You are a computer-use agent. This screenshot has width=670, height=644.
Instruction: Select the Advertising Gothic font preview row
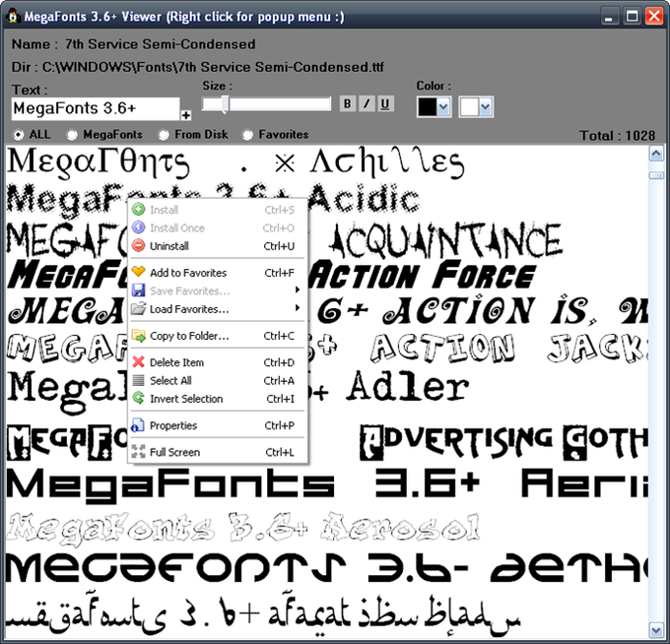coord(327,441)
